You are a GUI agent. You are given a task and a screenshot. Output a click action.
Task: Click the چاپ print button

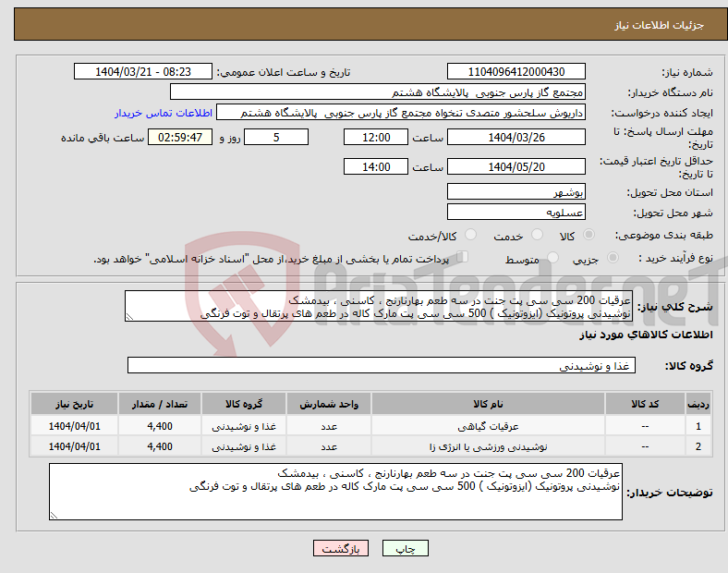click(406, 548)
